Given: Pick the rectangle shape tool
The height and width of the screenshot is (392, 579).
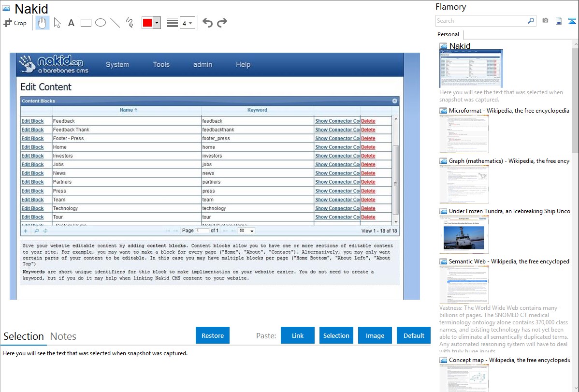Looking at the screenshot, I should click(86, 23).
